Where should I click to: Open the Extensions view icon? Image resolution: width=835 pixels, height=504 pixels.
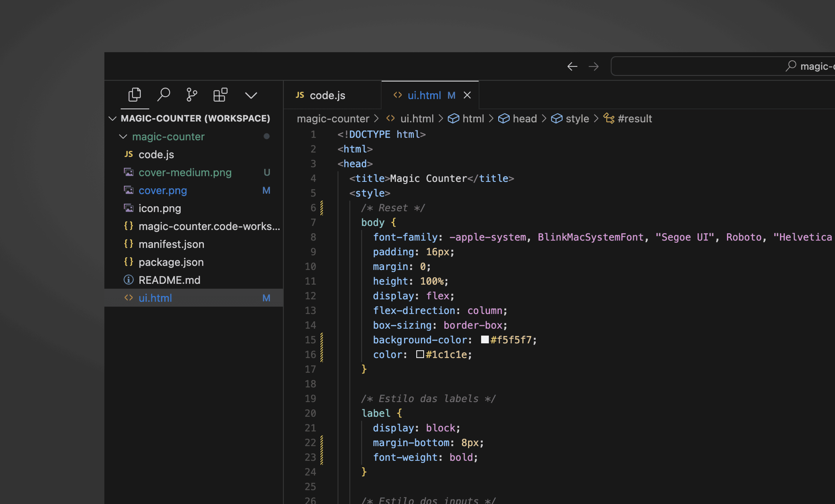point(220,95)
